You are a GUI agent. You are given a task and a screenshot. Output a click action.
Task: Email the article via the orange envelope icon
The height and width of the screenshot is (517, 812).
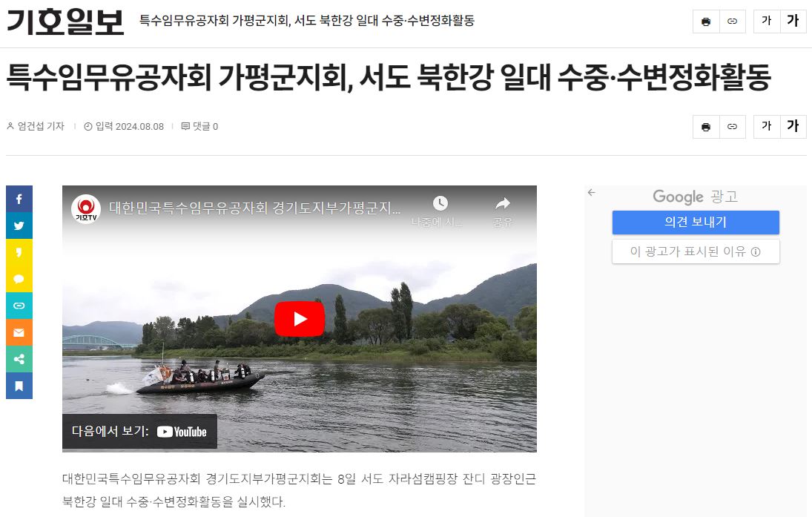pyautogui.click(x=19, y=332)
